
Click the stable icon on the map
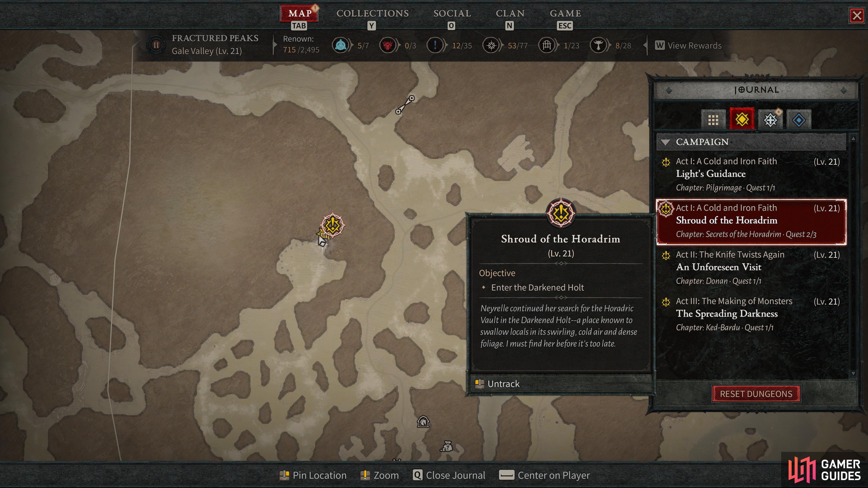tap(423, 421)
